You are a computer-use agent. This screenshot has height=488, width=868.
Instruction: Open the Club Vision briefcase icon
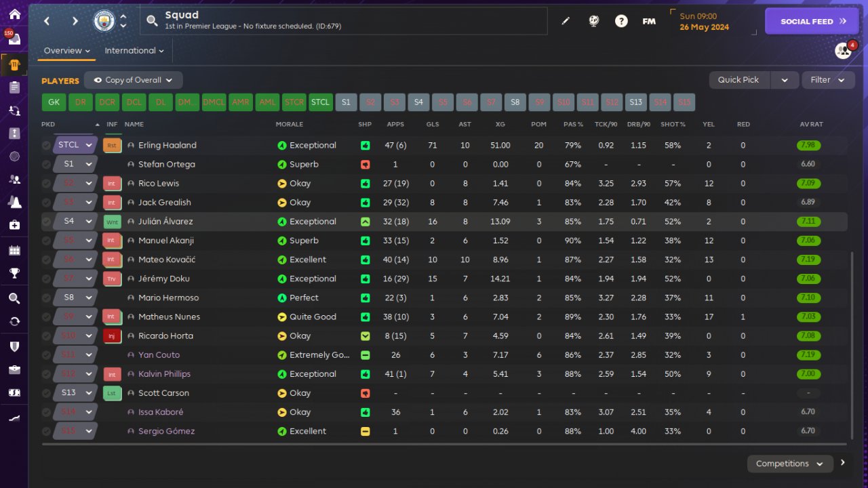tap(14, 369)
